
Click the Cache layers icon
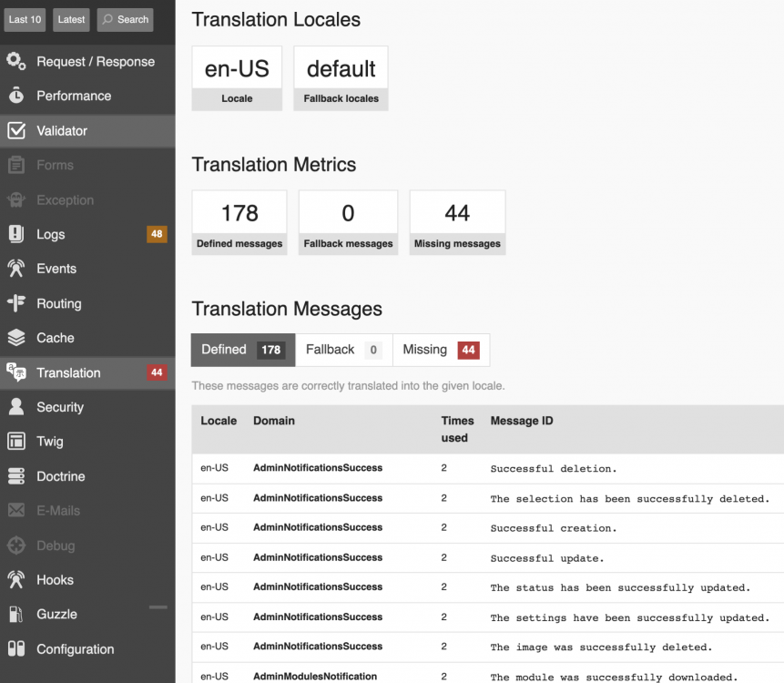(x=16, y=338)
